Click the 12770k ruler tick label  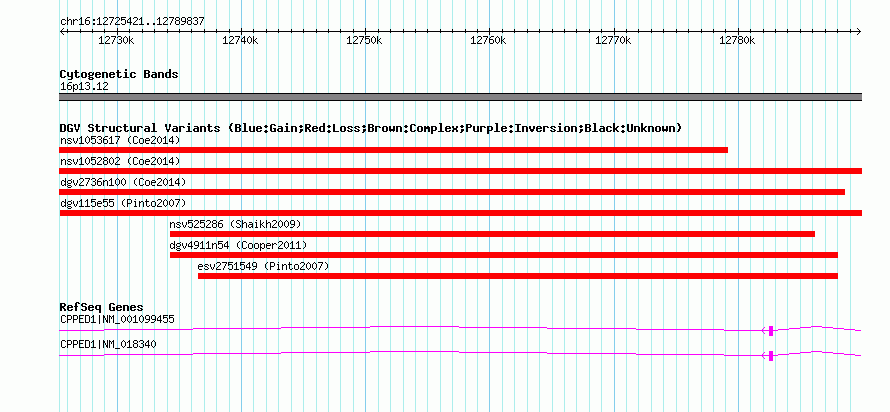pos(613,40)
